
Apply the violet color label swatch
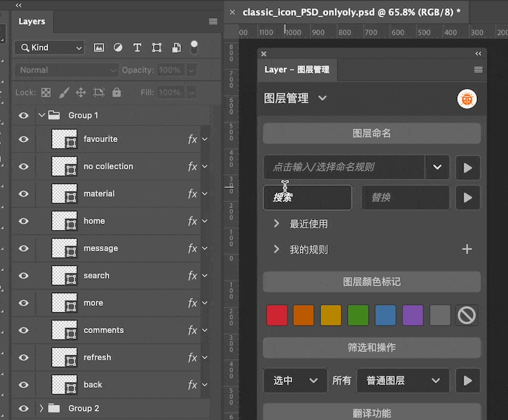[412, 315]
